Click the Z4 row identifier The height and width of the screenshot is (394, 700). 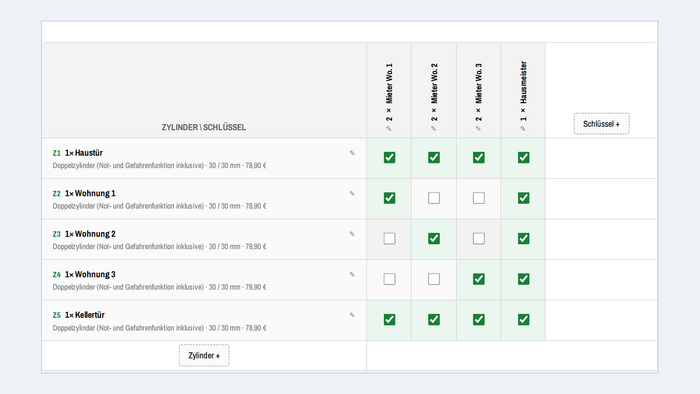[57, 275]
